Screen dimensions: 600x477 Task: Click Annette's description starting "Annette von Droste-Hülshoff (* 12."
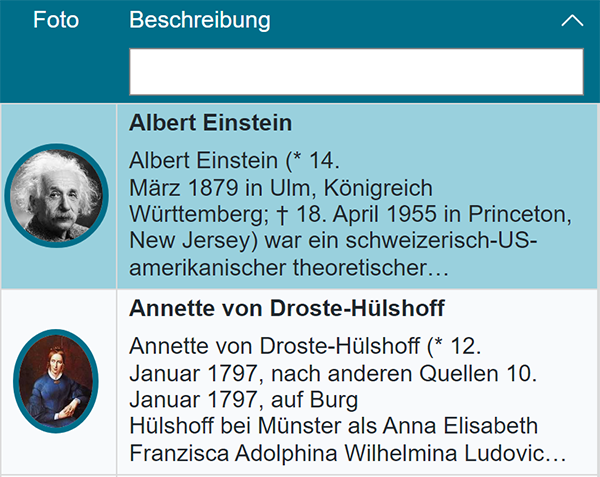click(306, 347)
